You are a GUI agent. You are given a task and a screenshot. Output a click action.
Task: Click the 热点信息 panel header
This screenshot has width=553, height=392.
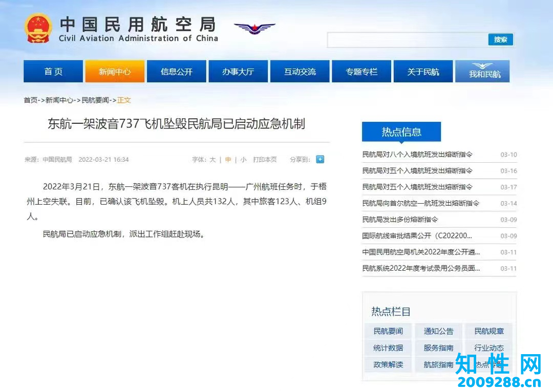[x=401, y=132]
